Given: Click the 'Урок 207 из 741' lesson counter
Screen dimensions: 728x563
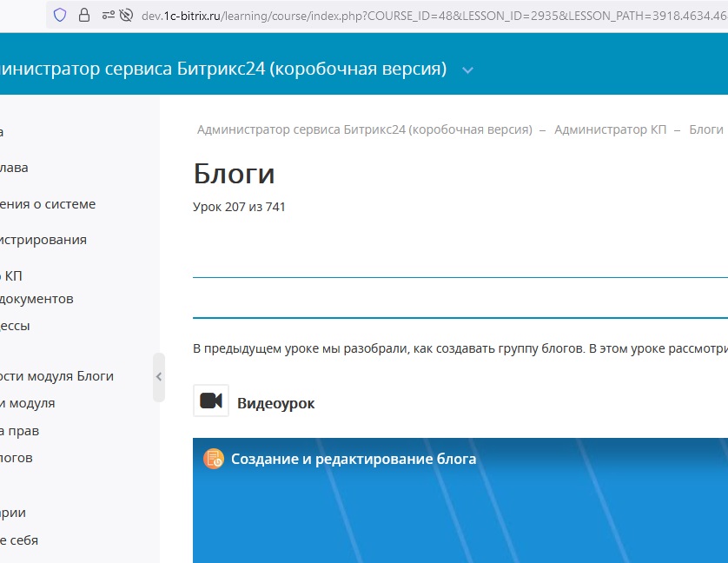Looking at the screenshot, I should [239, 207].
